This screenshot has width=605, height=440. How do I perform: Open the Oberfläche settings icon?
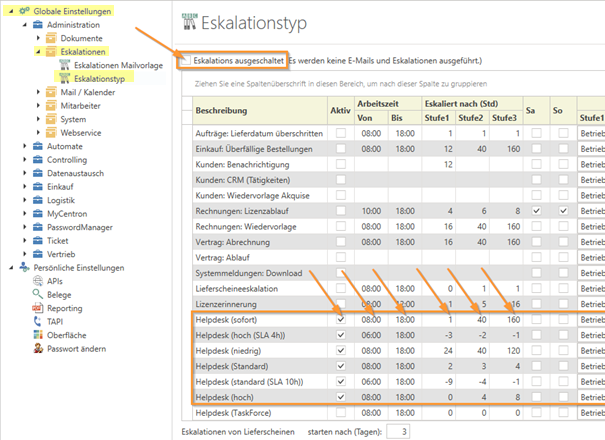point(38,336)
